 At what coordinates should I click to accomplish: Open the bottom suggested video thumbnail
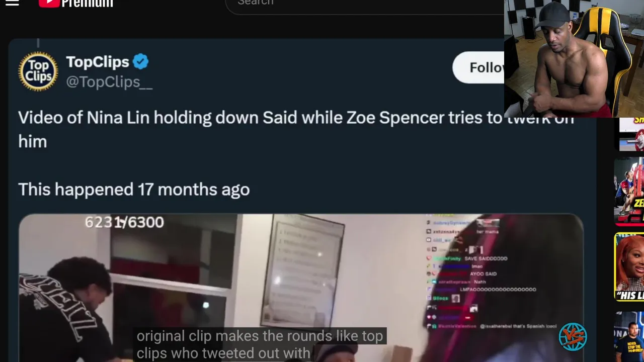[629, 336]
